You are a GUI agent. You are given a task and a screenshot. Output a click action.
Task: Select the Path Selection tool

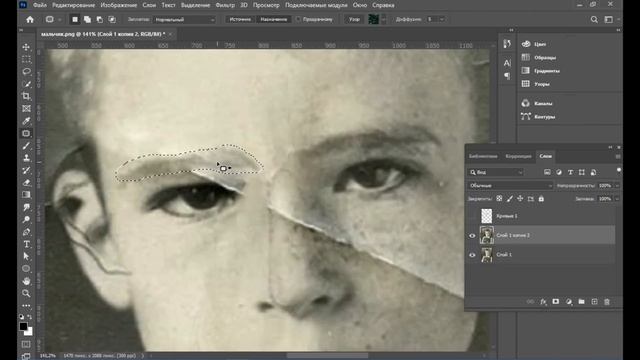(26, 256)
